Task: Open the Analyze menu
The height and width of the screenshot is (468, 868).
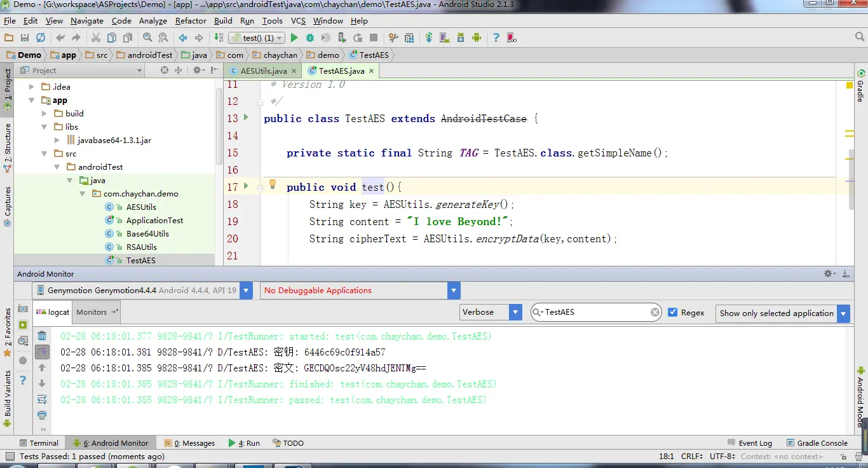Action: [153, 20]
